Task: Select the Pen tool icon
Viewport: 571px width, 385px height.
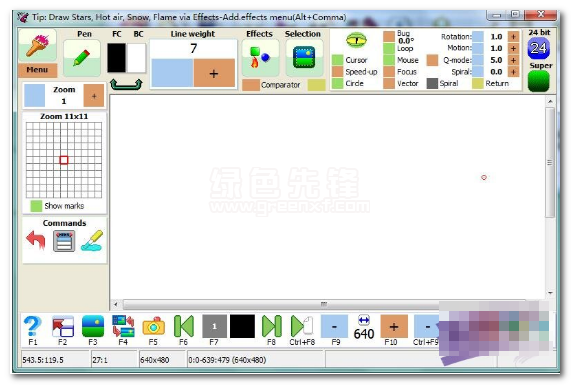Action: 82,58
